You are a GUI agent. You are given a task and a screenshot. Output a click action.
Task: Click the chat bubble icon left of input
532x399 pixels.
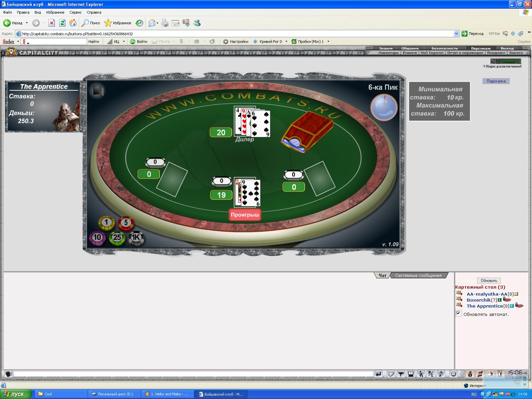[9, 374]
